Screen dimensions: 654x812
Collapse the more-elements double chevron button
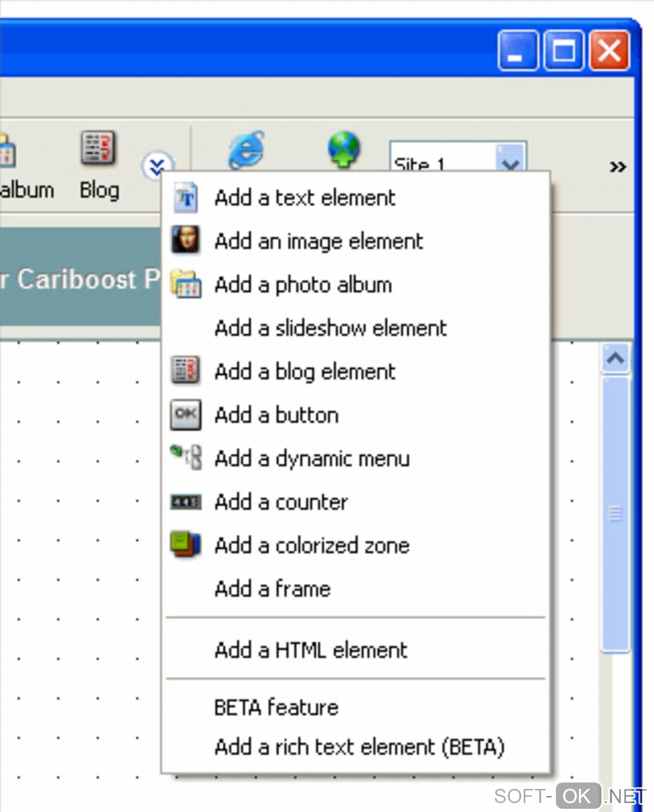coord(157,167)
